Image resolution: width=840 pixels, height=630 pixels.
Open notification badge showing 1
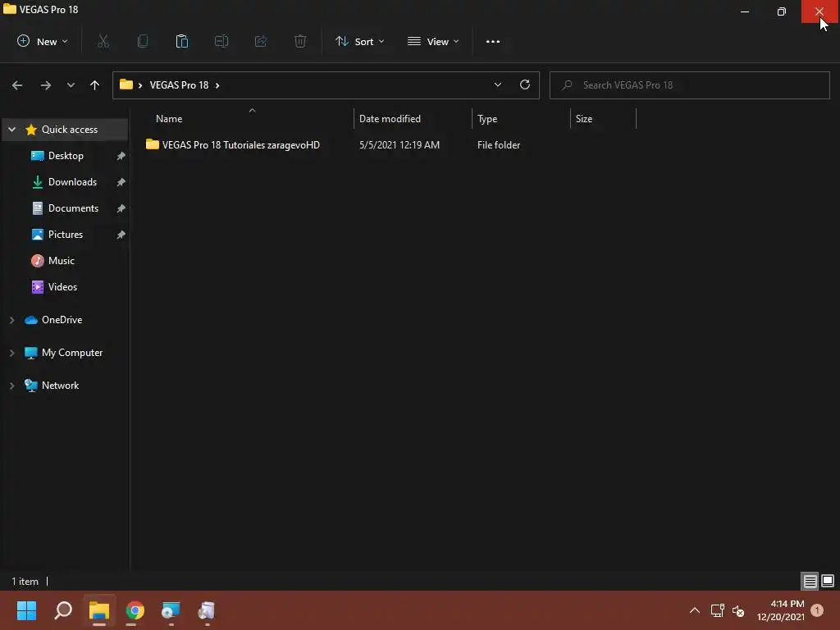[817, 610]
